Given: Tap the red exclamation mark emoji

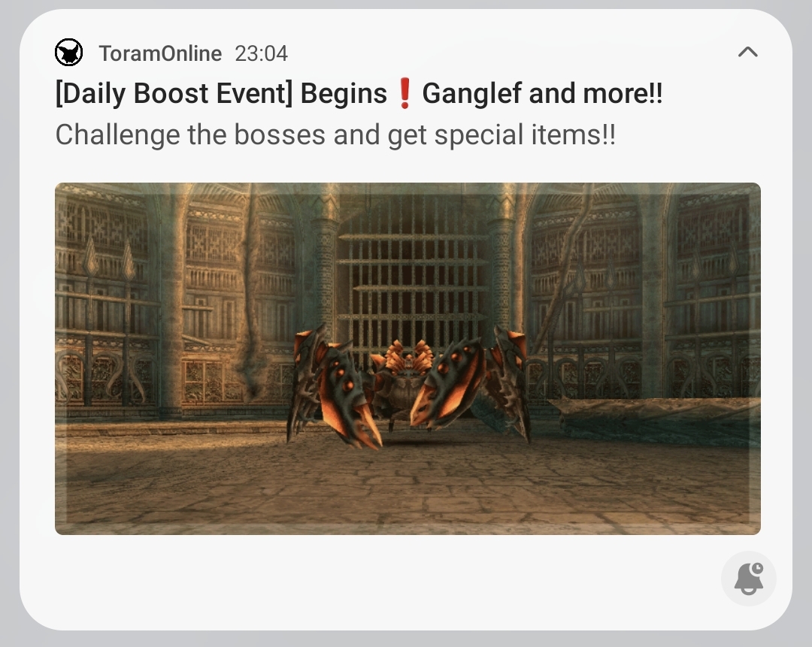Looking at the screenshot, I should tap(404, 93).
